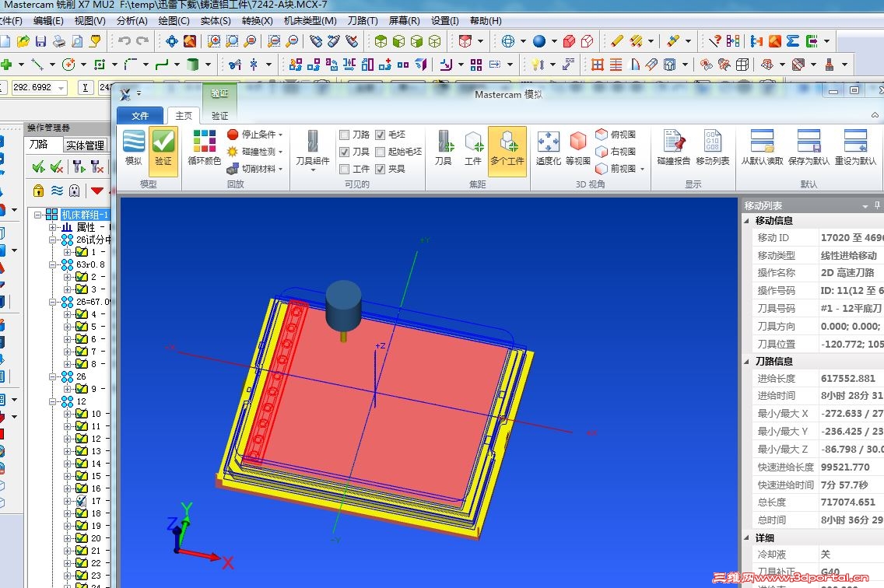Click the 进给长度 value 617552.881

(848, 378)
